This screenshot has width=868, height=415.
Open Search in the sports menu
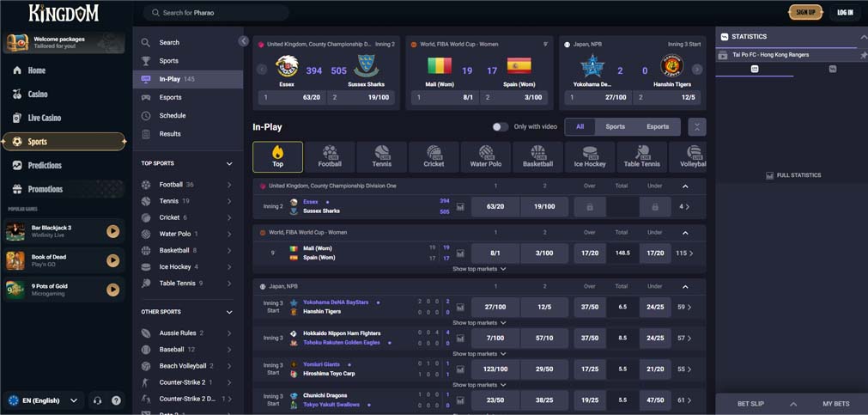point(188,43)
